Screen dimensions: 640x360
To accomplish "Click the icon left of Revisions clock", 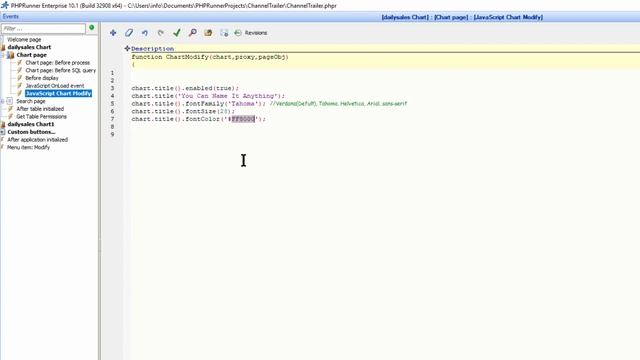I will pyautogui.click(x=224, y=33).
